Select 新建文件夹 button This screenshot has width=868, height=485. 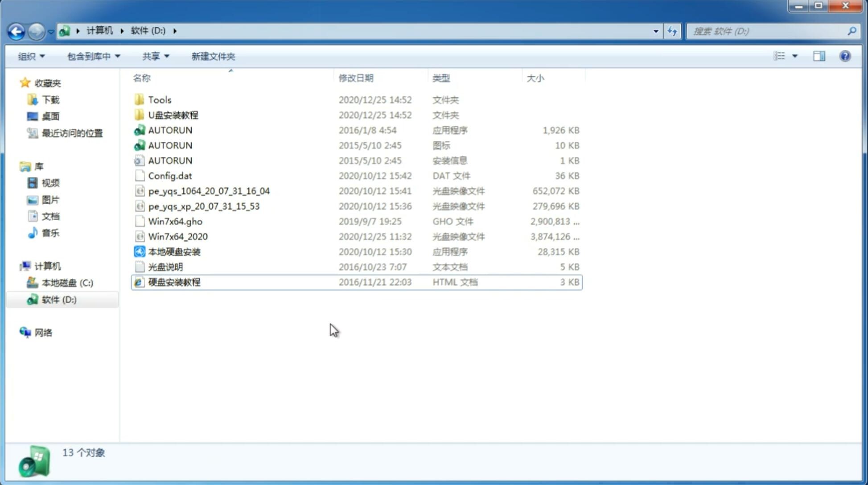point(214,56)
